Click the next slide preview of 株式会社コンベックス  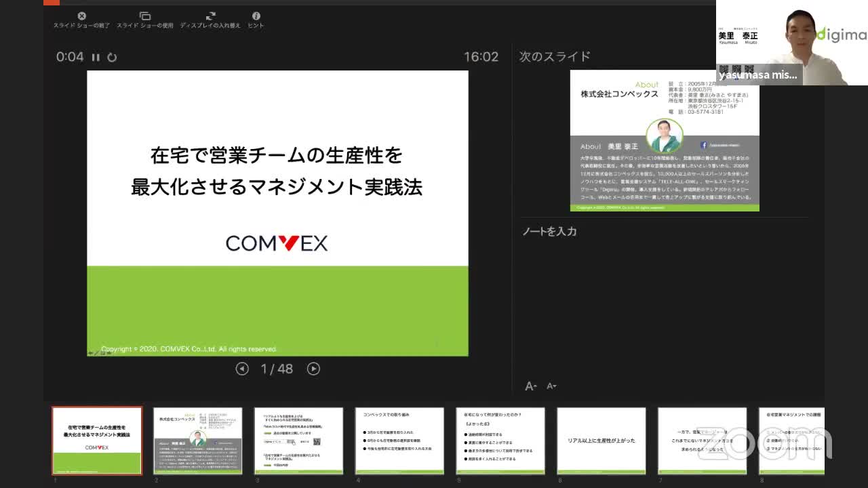tap(665, 140)
